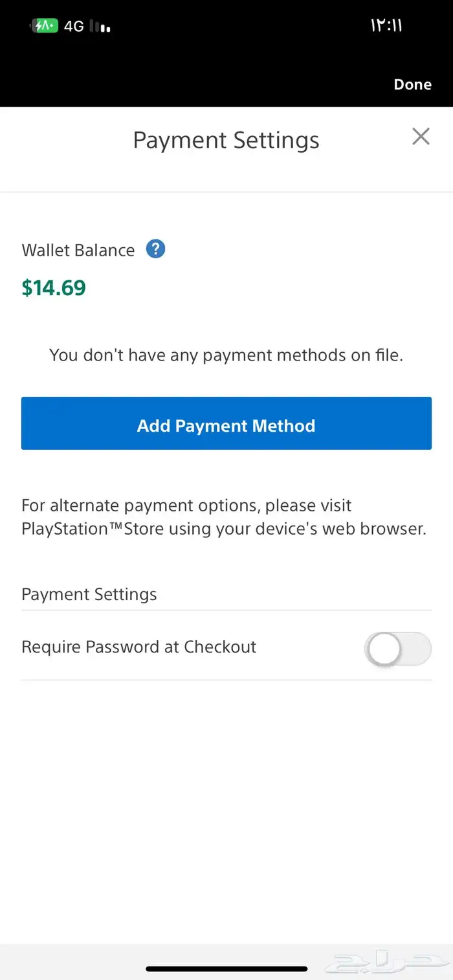This screenshot has height=980, width=453.
Task: Tap the home indicator bar at bottom
Action: click(x=226, y=968)
